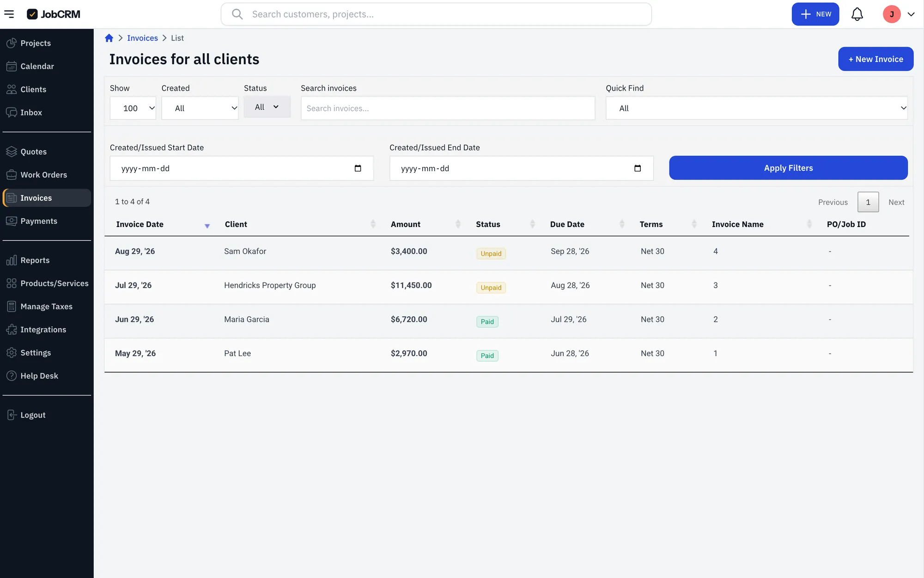924x578 pixels.
Task: Focus the global search customers field
Action: pos(436,14)
